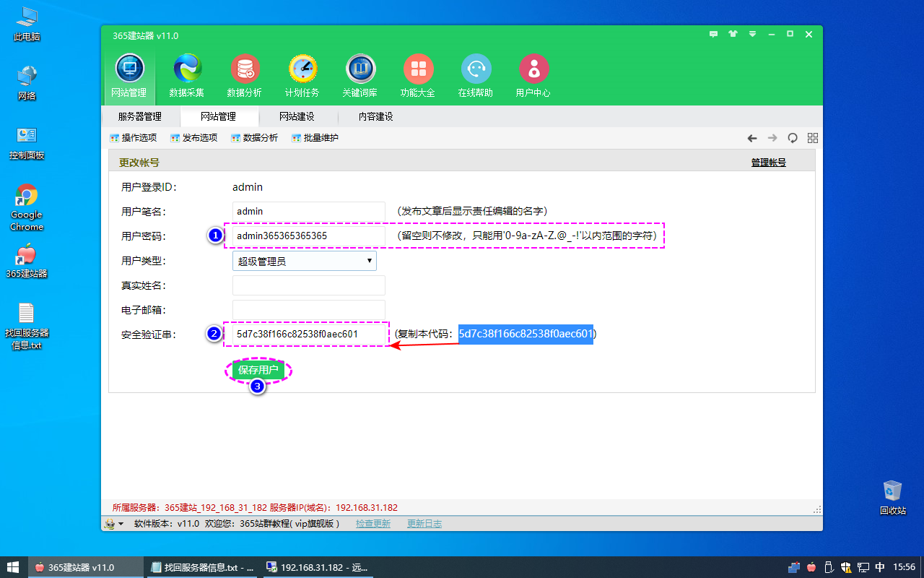Open the 计划任务 clock icon

point(302,77)
